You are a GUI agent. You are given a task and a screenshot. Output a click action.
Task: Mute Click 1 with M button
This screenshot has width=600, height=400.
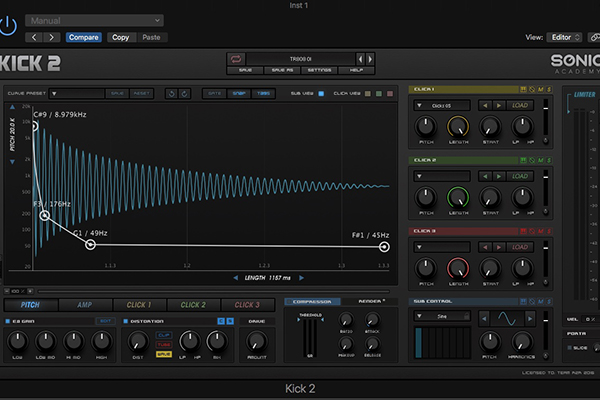(x=541, y=89)
